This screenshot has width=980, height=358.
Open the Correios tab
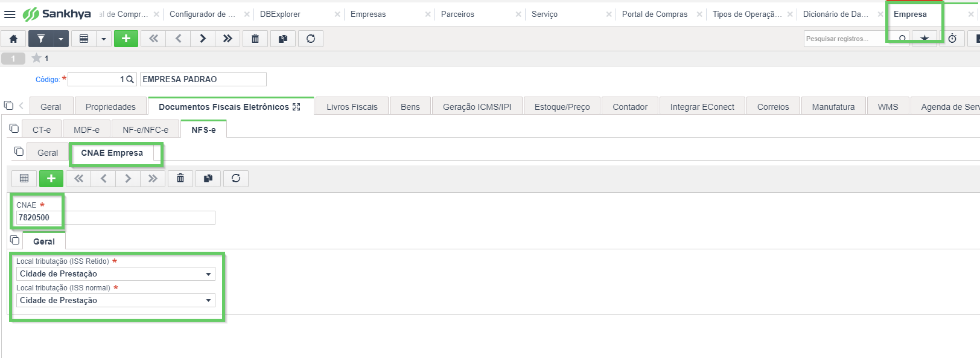(773, 106)
